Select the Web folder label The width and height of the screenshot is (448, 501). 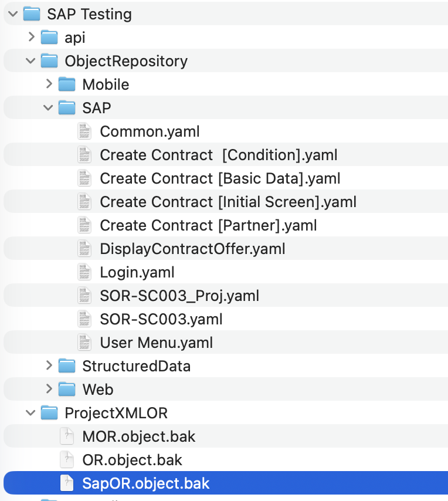click(98, 390)
